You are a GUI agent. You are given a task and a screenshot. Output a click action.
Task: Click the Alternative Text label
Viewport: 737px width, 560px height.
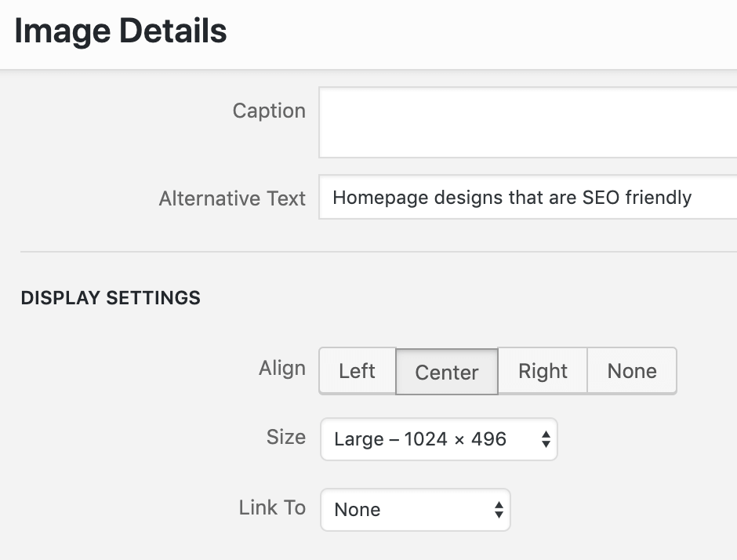pos(232,198)
